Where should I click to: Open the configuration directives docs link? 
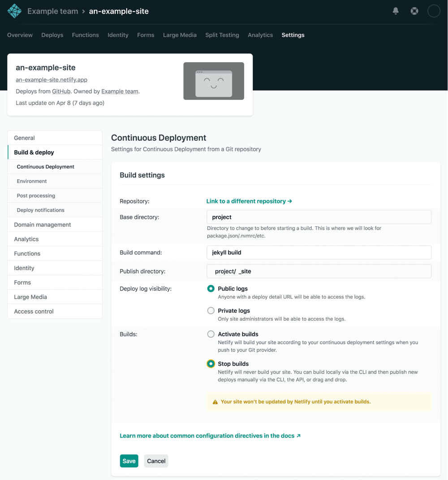tap(207, 435)
